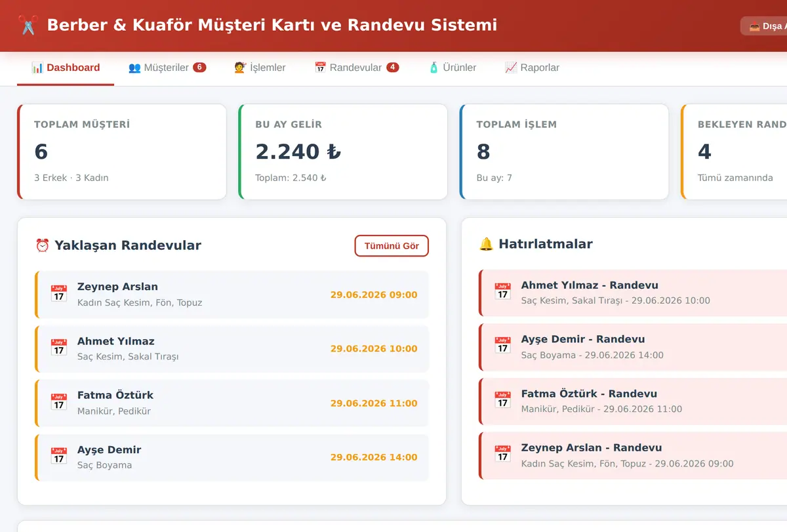Click calendar icon in Ayşe Demir reminder
Image resolution: width=787 pixels, height=532 pixels.
(503, 346)
